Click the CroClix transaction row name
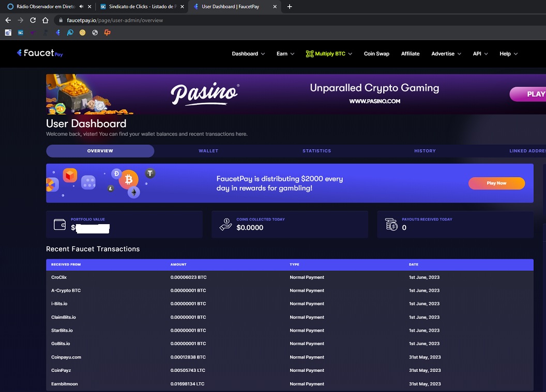Screen dimensions: 546x392 click(x=59, y=277)
